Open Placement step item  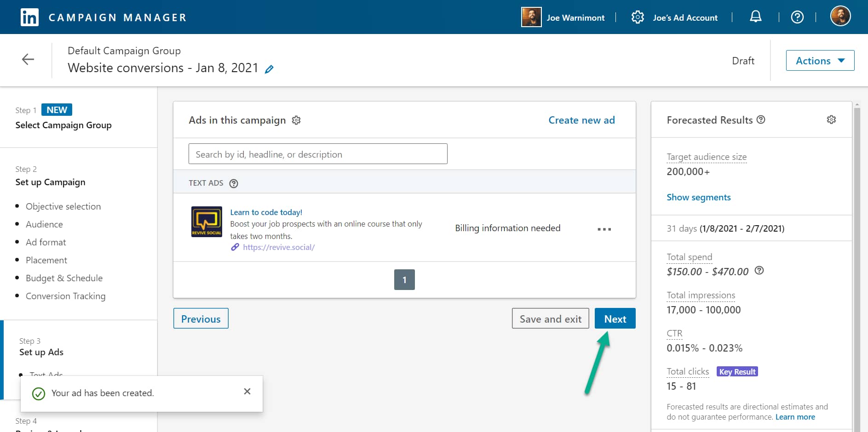tap(46, 260)
